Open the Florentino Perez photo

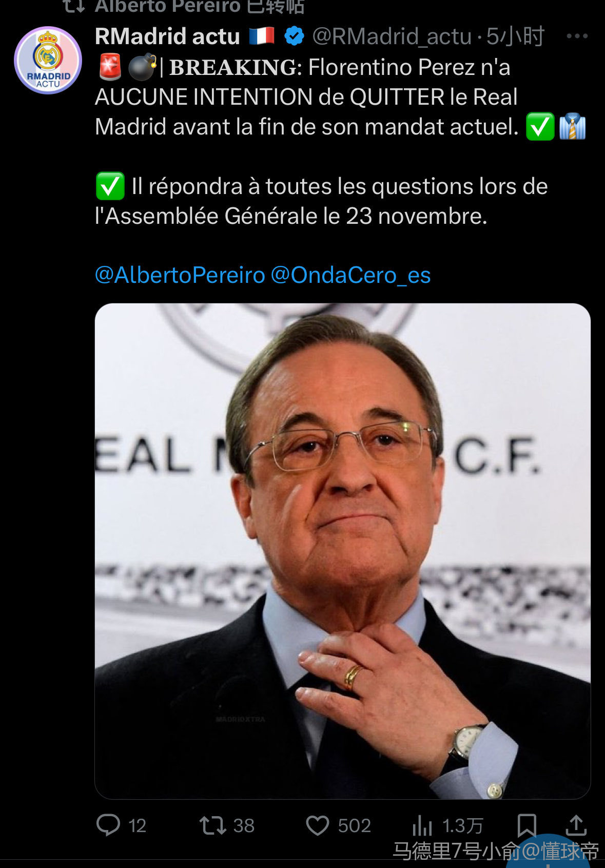(x=342, y=551)
